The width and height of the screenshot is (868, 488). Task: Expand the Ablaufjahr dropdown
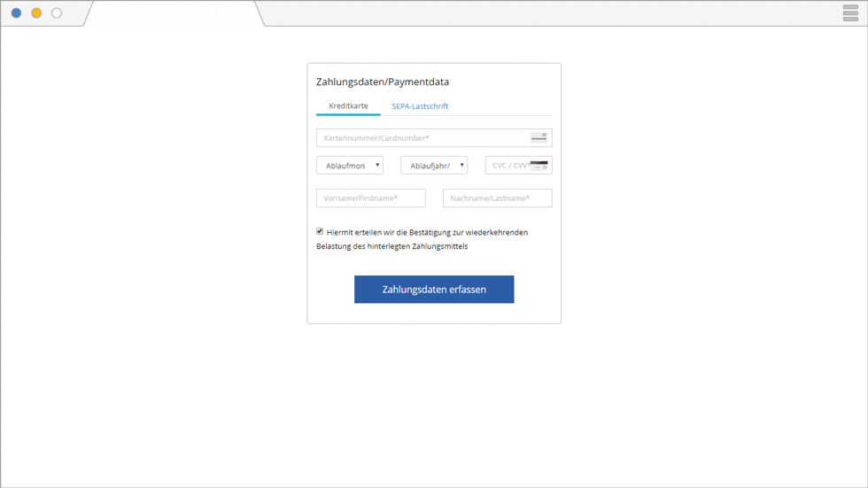434,166
